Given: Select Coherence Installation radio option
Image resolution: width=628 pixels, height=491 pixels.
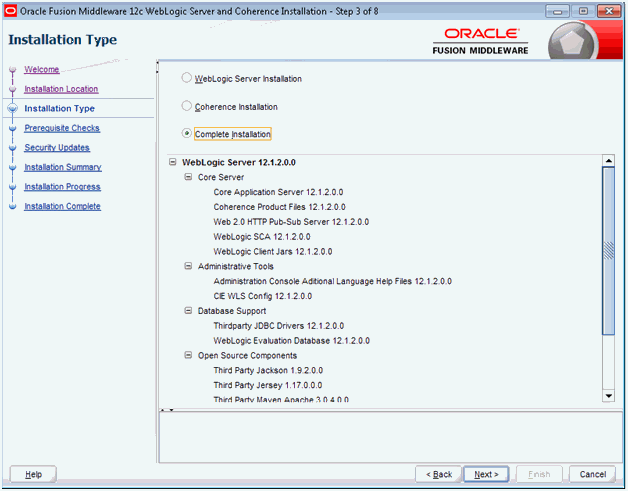Looking at the screenshot, I should coord(186,106).
